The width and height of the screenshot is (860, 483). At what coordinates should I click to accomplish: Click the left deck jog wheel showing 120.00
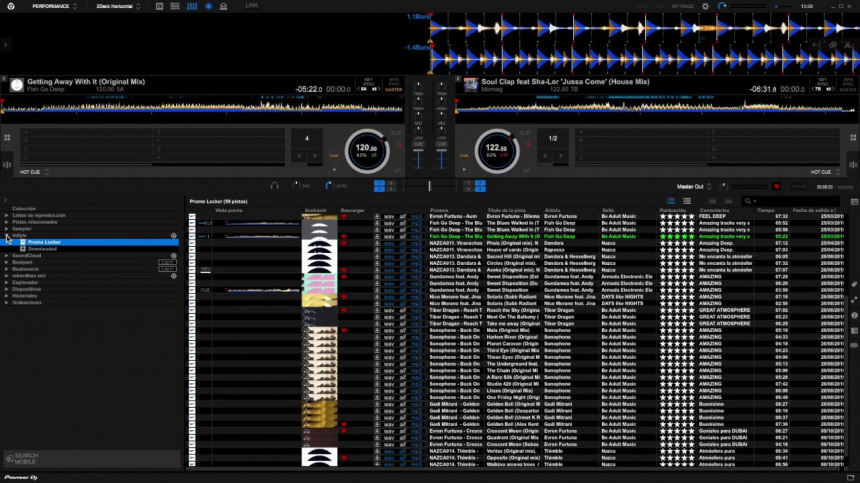tap(367, 150)
